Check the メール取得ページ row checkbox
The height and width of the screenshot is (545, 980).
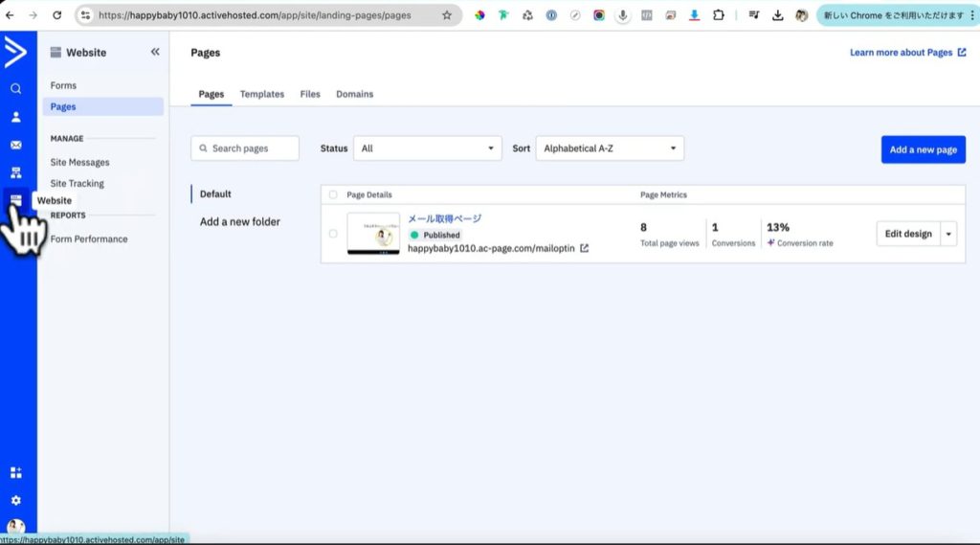point(333,234)
